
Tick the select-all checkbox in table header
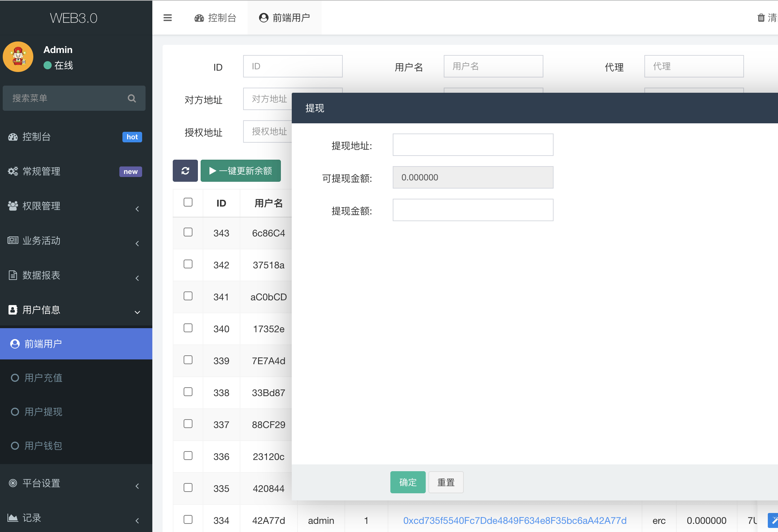pos(188,202)
